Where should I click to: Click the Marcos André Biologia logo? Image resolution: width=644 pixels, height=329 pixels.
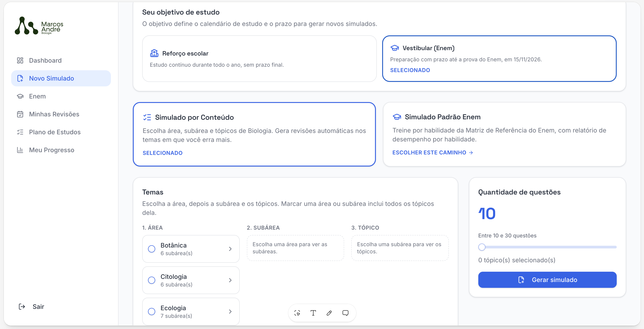pos(39,26)
